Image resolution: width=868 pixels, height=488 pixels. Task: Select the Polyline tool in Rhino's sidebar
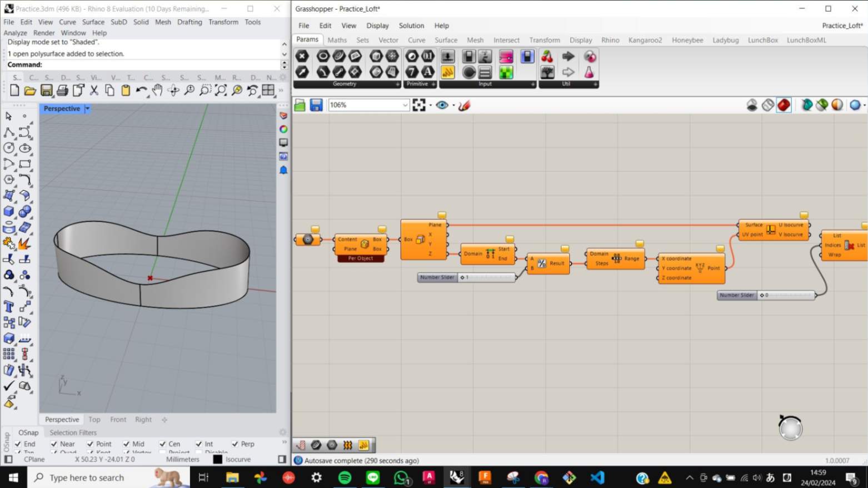click(9, 132)
